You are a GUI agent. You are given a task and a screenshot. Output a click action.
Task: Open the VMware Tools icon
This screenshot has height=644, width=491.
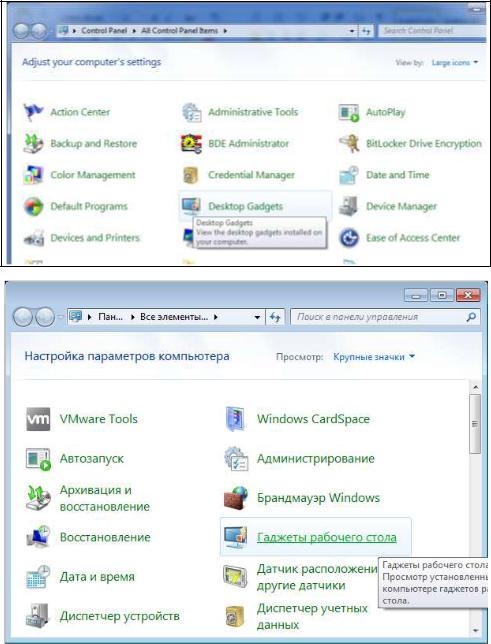(38, 419)
